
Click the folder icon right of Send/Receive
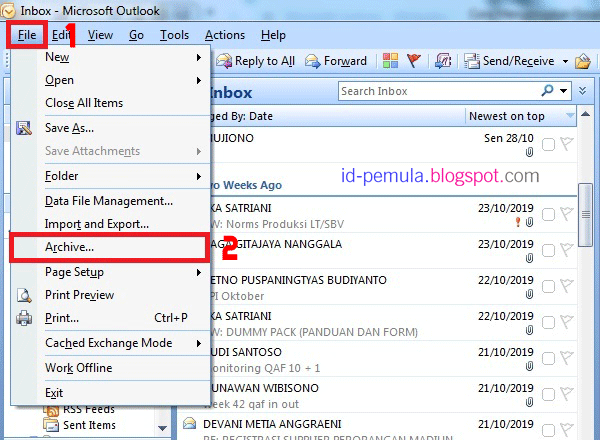click(583, 61)
